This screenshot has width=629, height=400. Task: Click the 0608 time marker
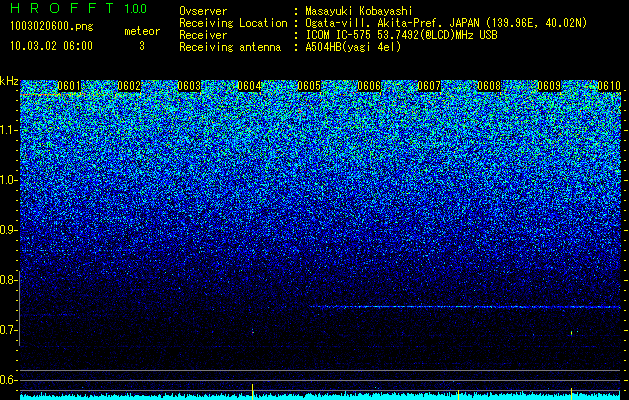coord(489,86)
